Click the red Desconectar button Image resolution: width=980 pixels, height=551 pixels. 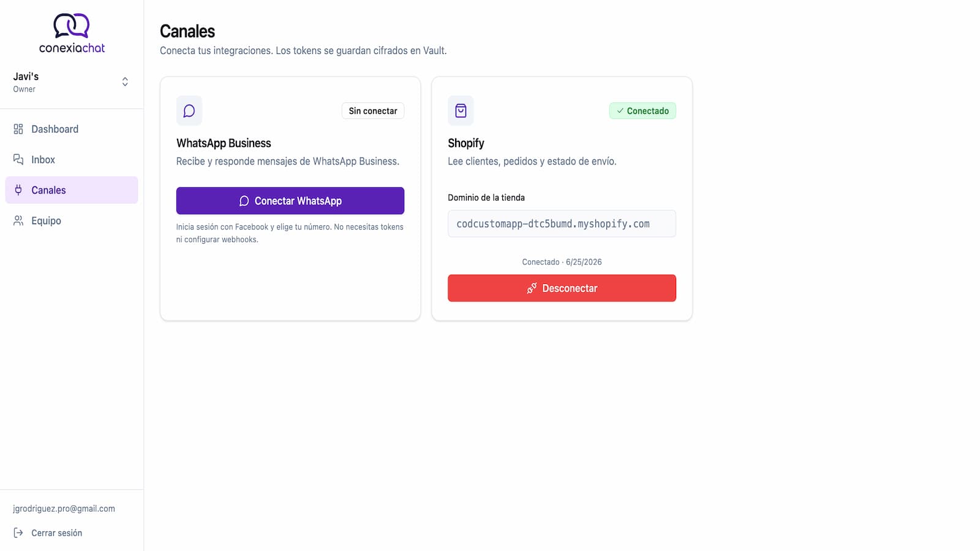point(562,288)
